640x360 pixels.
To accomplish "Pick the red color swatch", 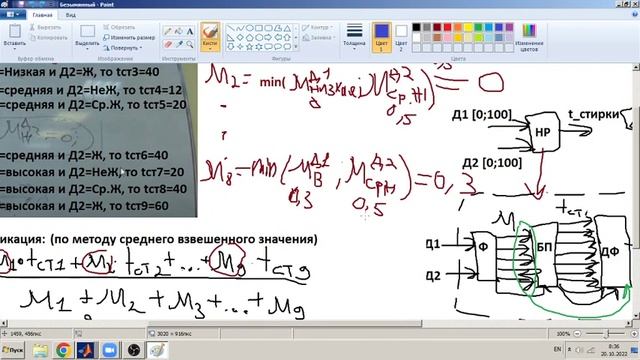I will pyautogui.click(x=447, y=27).
